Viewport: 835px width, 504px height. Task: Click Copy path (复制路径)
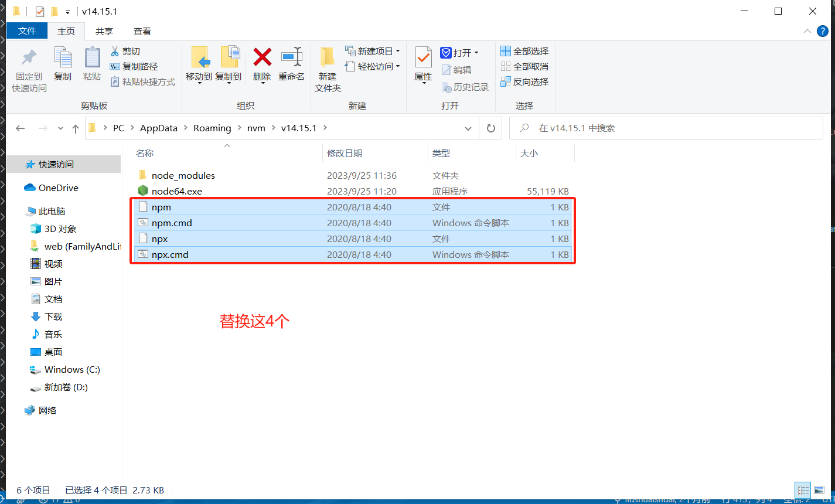(134, 67)
